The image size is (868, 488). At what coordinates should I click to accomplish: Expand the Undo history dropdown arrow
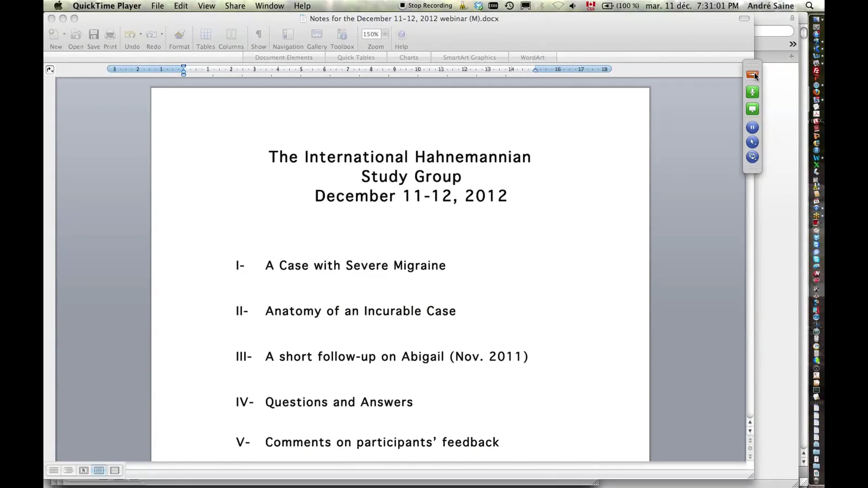pos(140,34)
